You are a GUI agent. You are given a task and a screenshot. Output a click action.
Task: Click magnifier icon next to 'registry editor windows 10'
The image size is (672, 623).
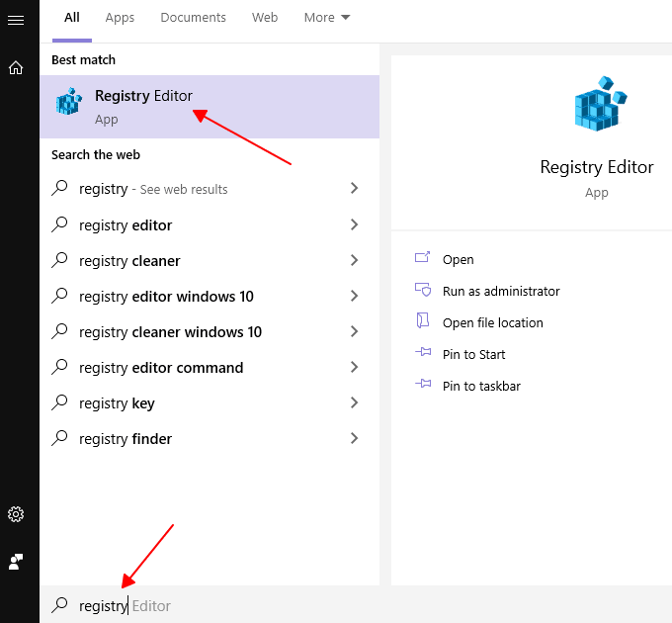tap(59, 296)
